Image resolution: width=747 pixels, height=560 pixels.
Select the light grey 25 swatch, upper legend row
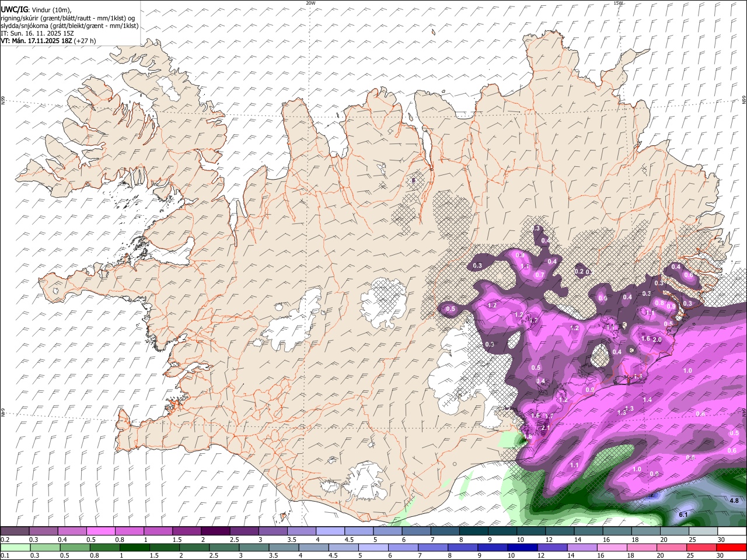704,531
